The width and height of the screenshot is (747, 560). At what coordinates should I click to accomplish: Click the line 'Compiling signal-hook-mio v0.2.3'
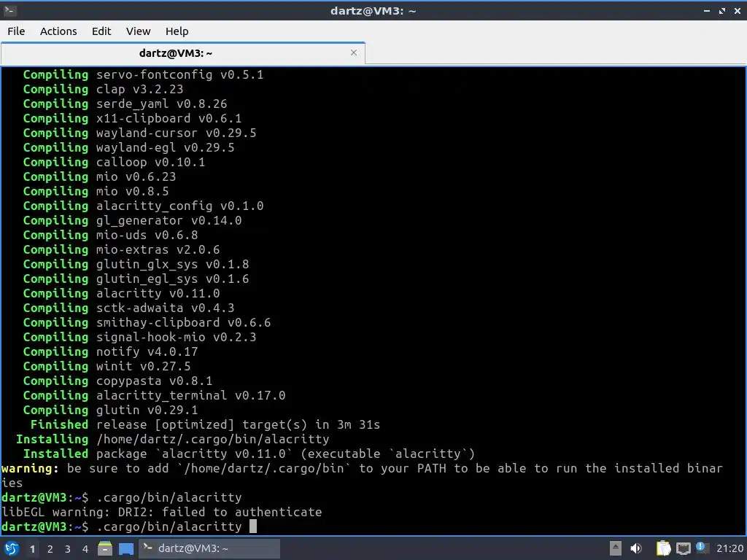[139, 337]
